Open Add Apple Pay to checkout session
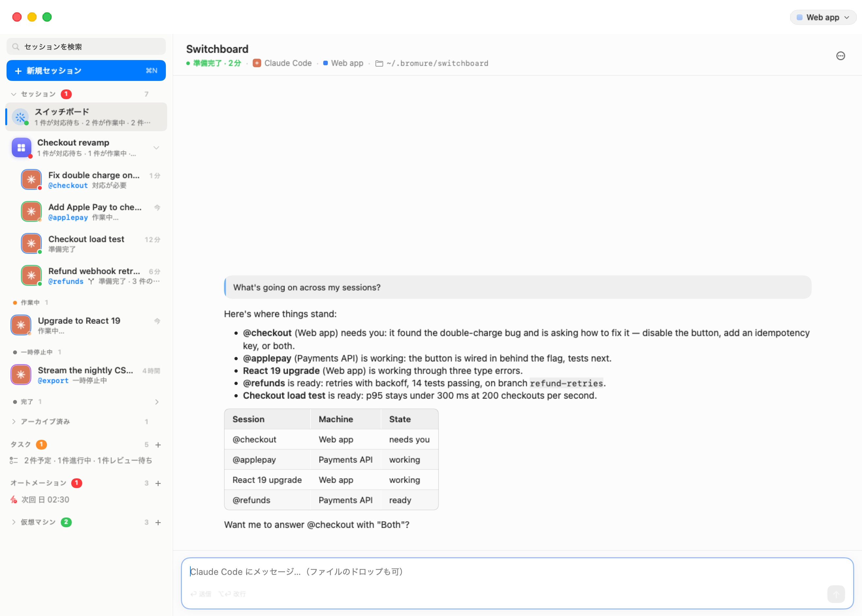Screen dimensions: 862x616 pyautogui.click(x=91, y=211)
